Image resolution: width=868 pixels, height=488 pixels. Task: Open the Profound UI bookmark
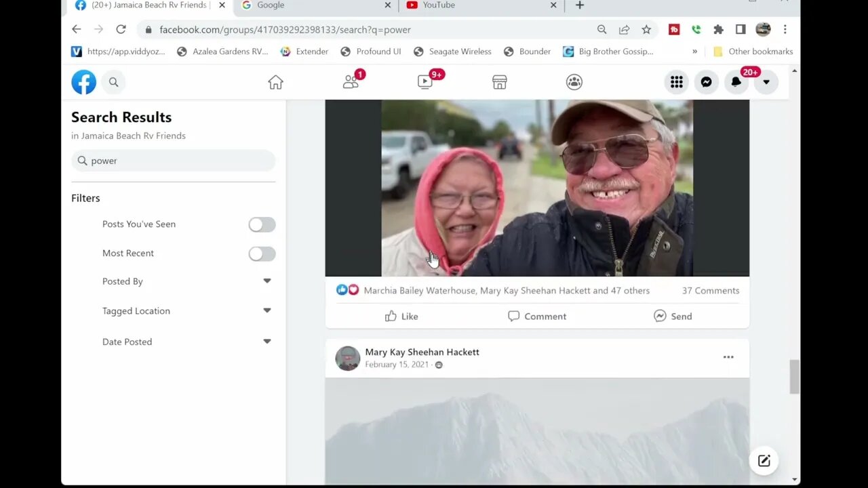tap(371, 52)
